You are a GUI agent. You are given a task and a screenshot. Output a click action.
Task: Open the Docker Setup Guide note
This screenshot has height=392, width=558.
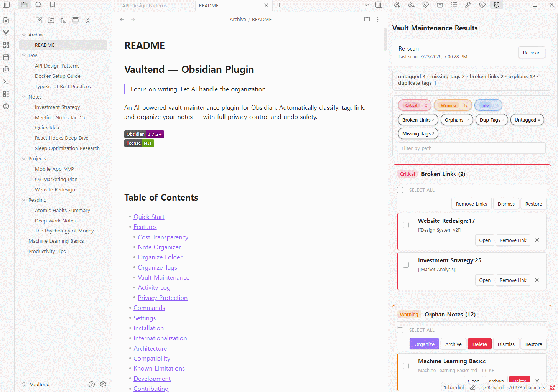(58, 76)
